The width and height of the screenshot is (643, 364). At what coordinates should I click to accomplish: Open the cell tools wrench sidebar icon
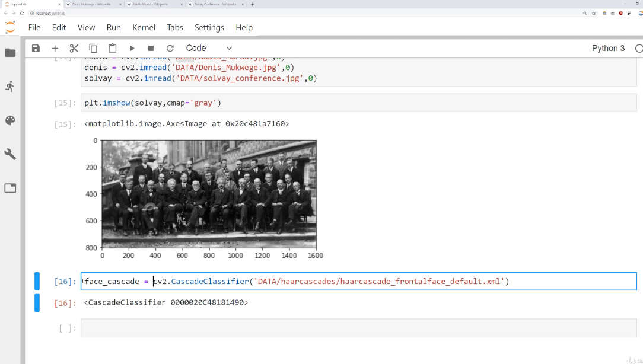pos(10,154)
